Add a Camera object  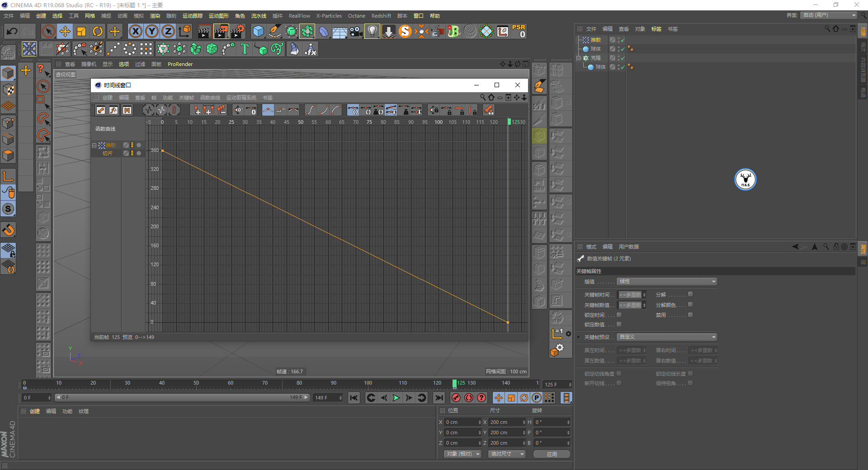click(x=356, y=31)
